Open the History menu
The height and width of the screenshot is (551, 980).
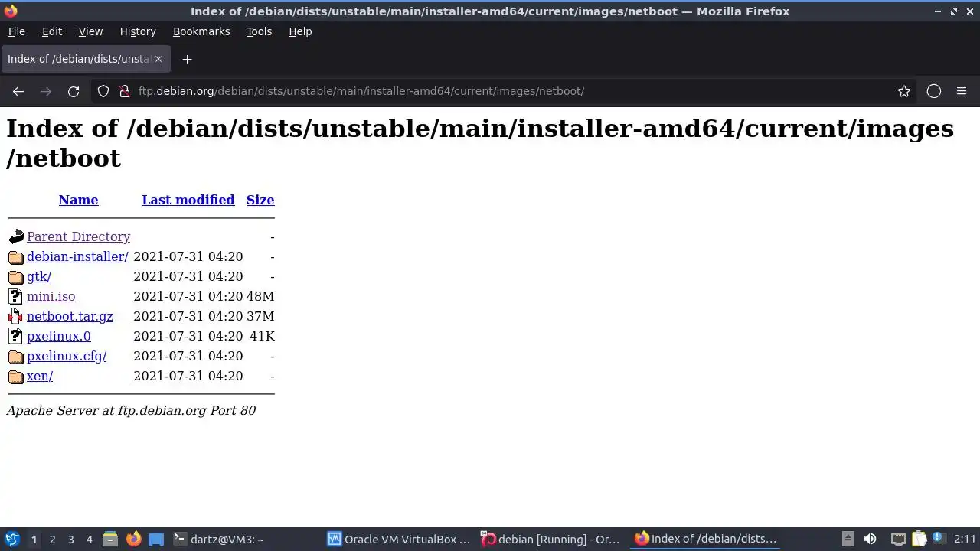[x=138, y=31]
